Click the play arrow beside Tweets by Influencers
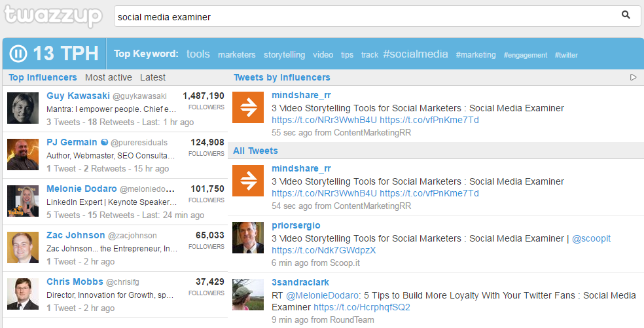644x328 pixels. (634, 77)
